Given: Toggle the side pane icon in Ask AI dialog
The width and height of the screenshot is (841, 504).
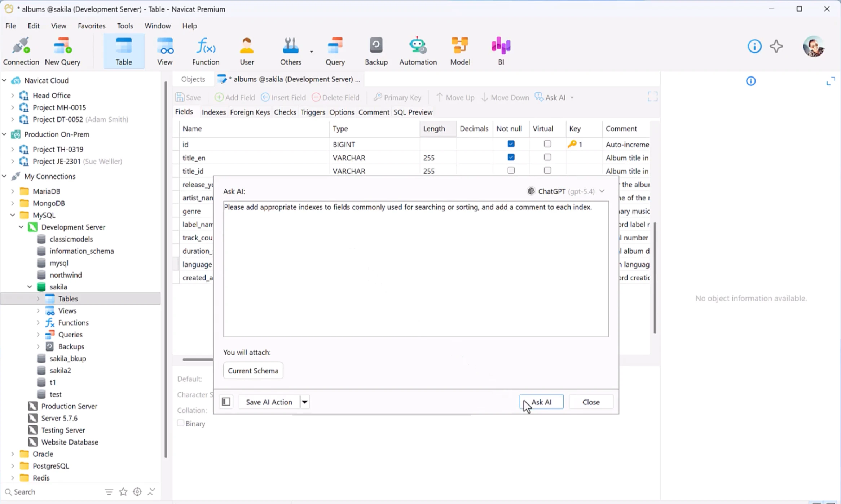Looking at the screenshot, I should coord(226,402).
